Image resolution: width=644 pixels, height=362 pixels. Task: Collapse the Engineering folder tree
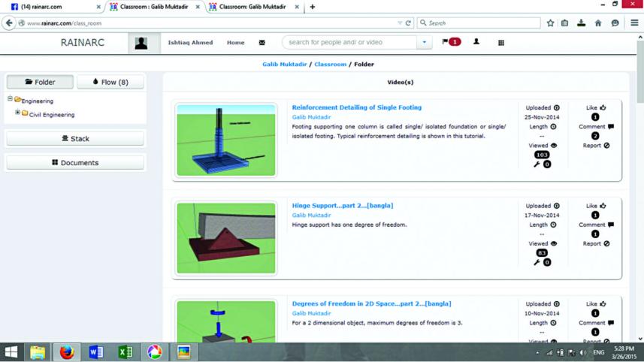(x=11, y=99)
